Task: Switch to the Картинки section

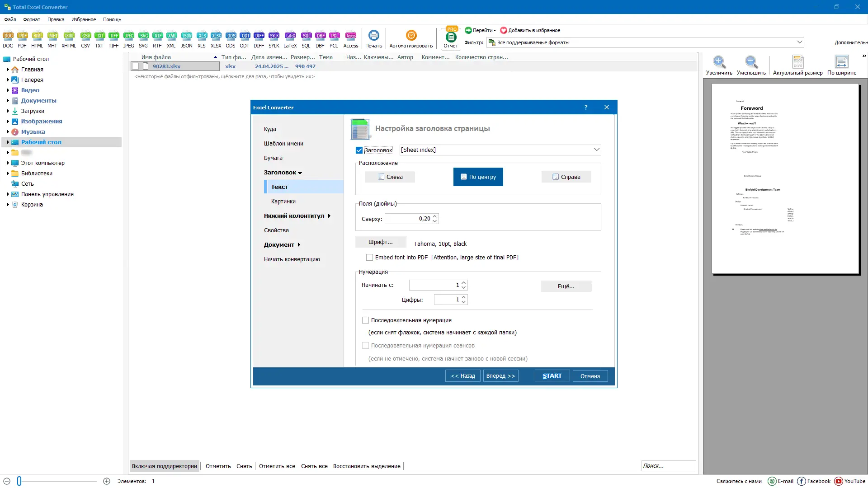Action: coord(283,201)
